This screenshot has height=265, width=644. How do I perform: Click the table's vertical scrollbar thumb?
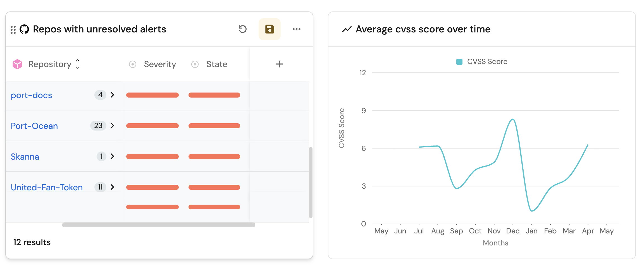pos(310,182)
